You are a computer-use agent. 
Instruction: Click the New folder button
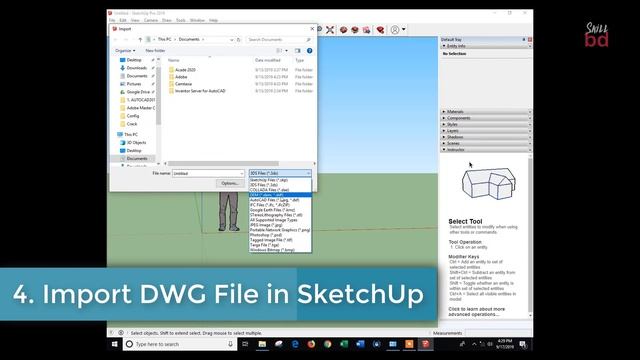pyautogui.click(x=155, y=51)
